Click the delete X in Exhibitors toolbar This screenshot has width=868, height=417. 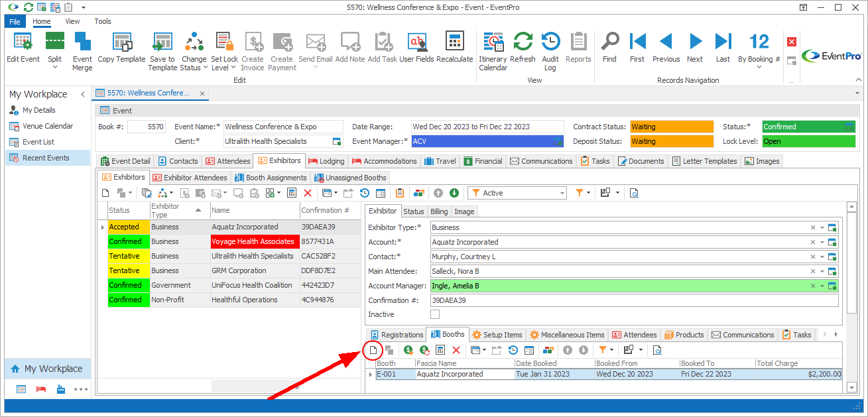click(x=307, y=193)
